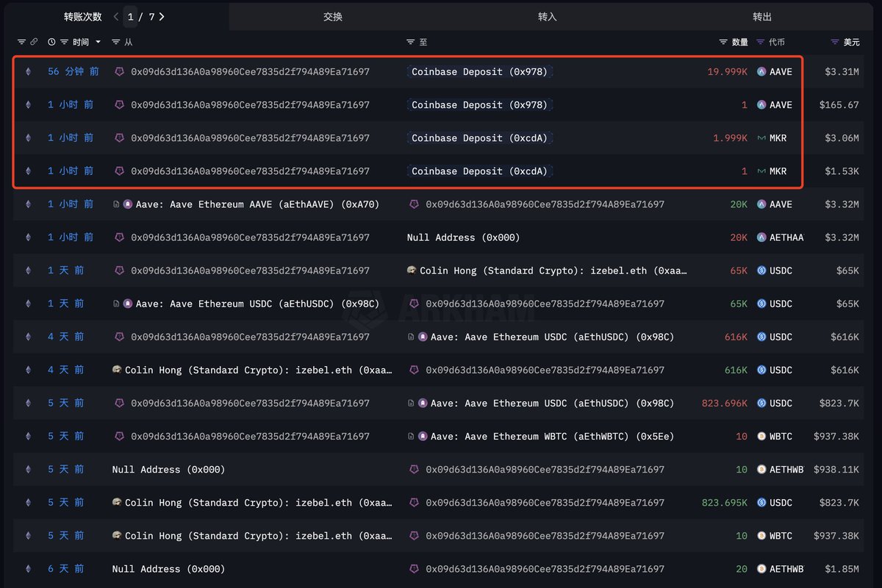Open Colin Hong izebel.eth recipient on the 1 天 前 row

pos(553,270)
